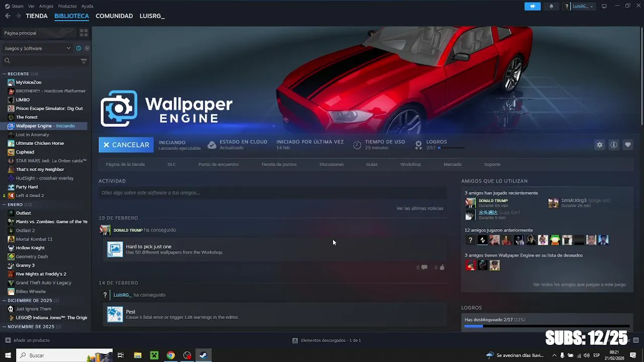Image resolution: width=644 pixels, height=362 pixels.
Task: Open the Hard to pick just one achievement icon
Action: click(115, 249)
